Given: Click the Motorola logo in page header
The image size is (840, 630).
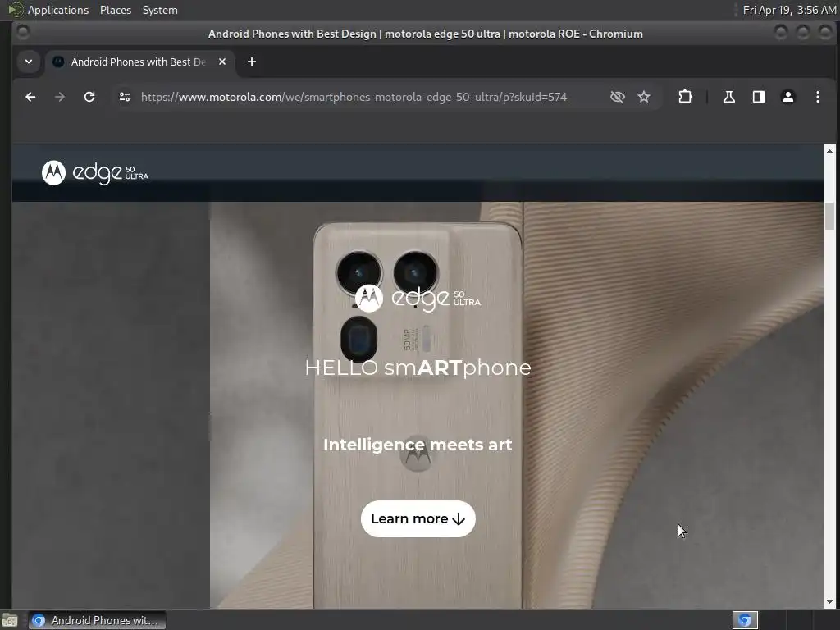Looking at the screenshot, I should click(53, 172).
